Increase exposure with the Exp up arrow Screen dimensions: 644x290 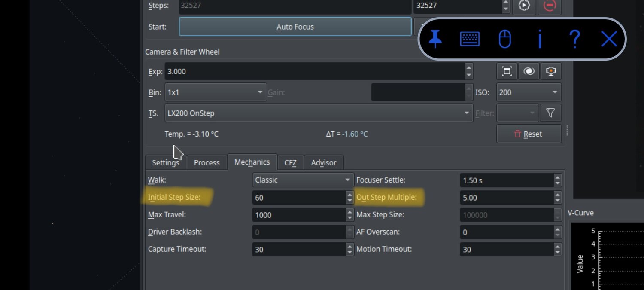469,67
